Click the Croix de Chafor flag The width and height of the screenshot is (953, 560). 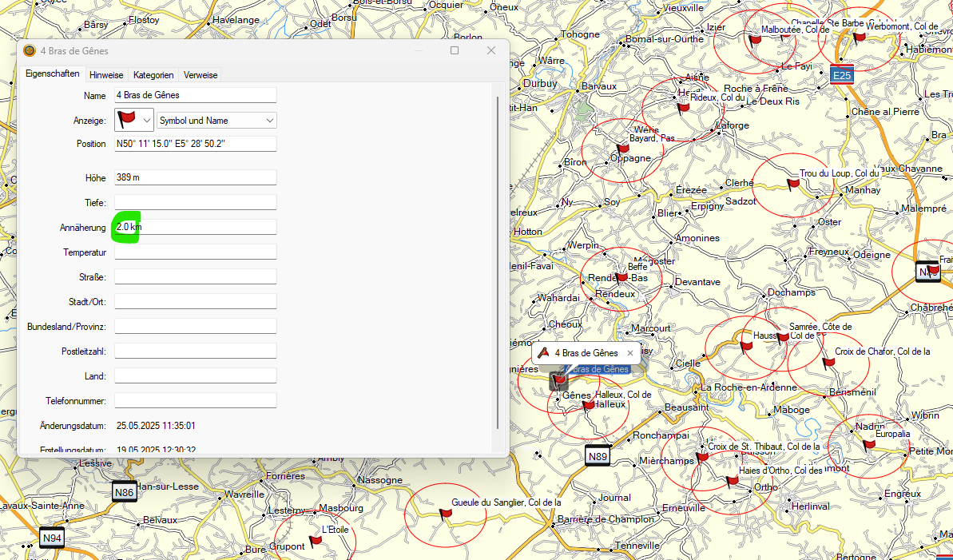click(829, 363)
